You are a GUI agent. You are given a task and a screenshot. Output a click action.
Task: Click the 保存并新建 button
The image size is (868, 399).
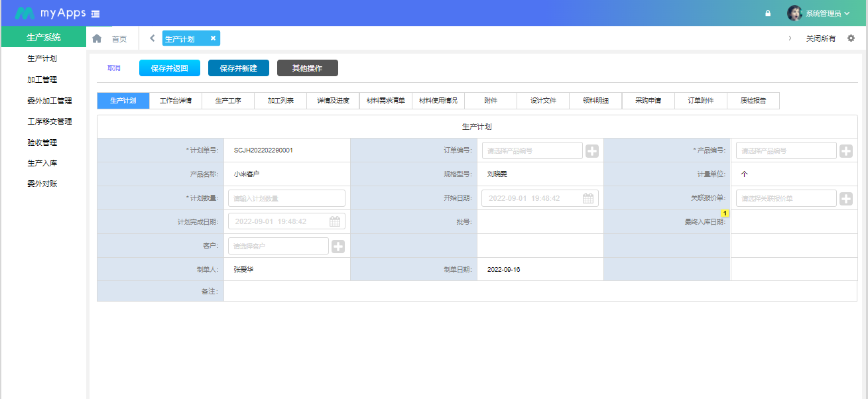point(238,68)
